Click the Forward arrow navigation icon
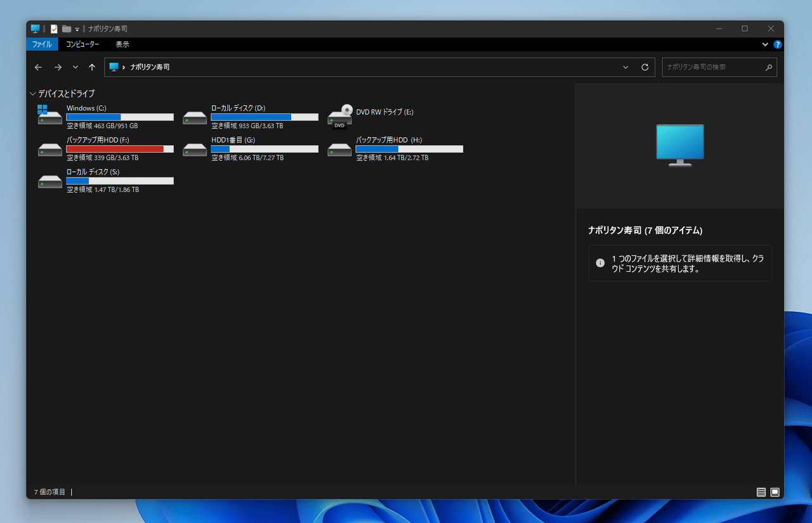Viewport: 812px width, 523px height. 58,67
